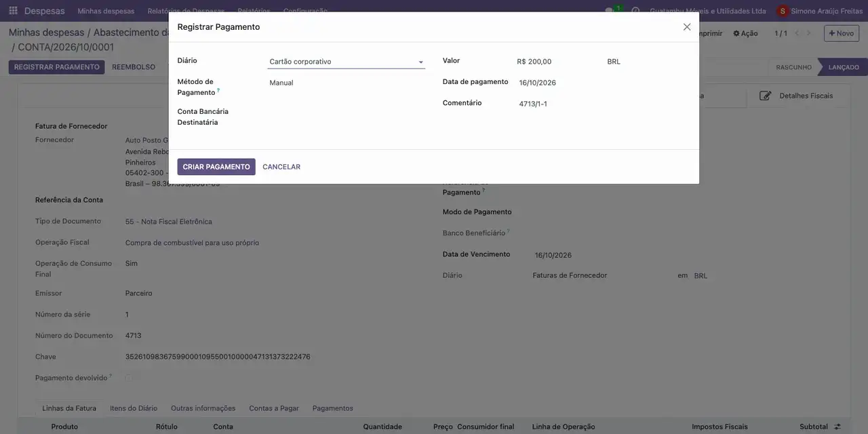Click Minhas despesas breadcrumb link

(x=46, y=33)
